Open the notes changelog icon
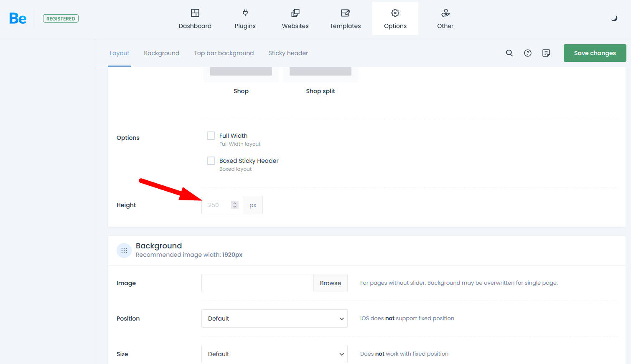Image resolution: width=631 pixels, height=364 pixels. (546, 53)
